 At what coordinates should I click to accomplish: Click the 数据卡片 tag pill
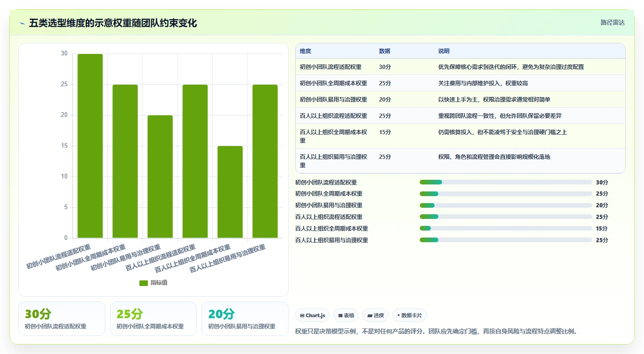click(x=409, y=315)
